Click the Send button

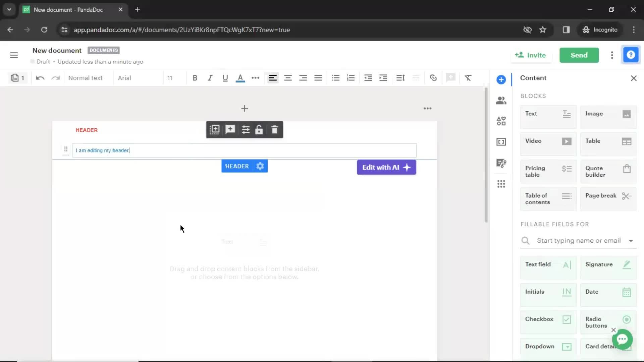[579, 55]
